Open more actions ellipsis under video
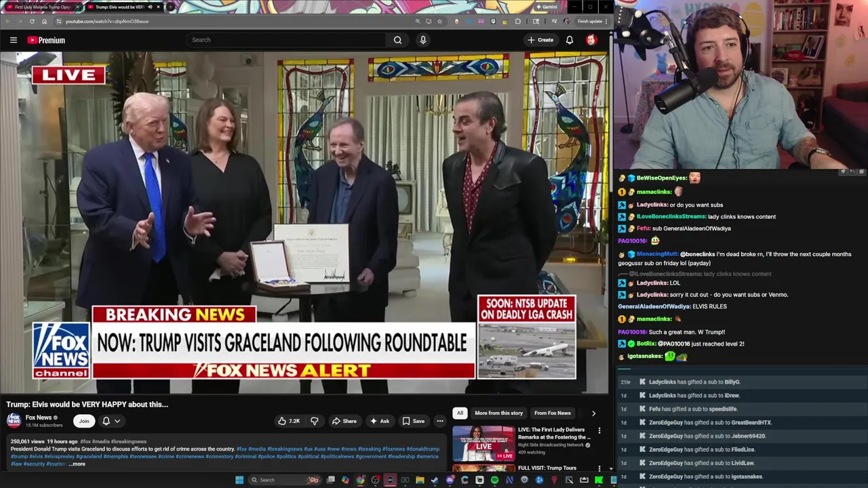 pyautogui.click(x=440, y=421)
